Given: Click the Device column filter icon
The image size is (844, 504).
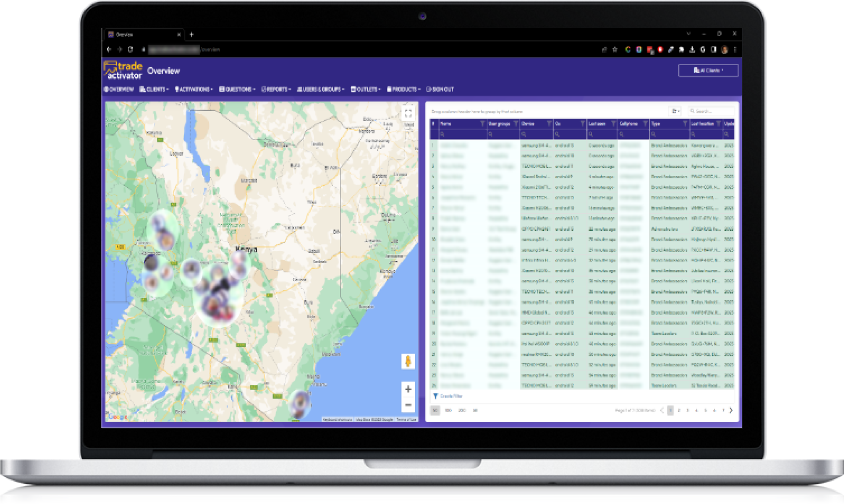Looking at the screenshot, I should (549, 124).
